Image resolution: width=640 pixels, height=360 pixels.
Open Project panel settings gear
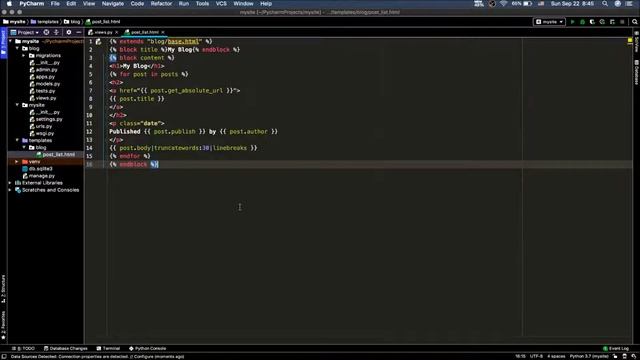(x=69, y=32)
